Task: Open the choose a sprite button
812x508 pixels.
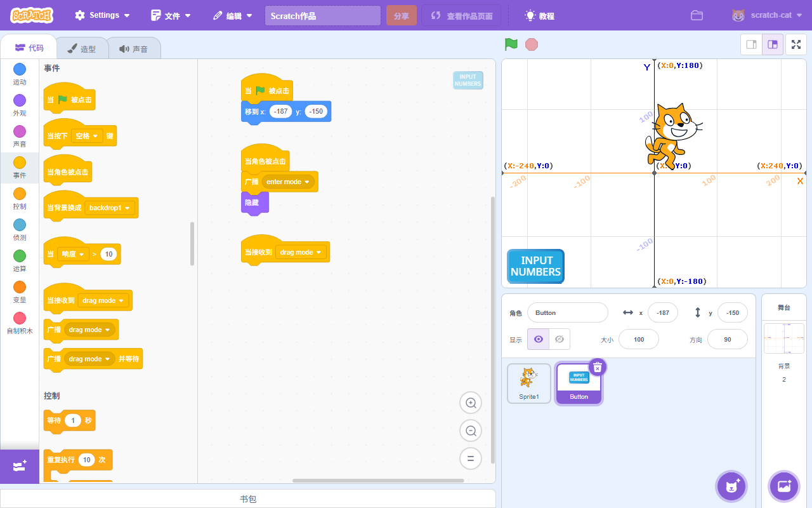Action: click(731, 486)
